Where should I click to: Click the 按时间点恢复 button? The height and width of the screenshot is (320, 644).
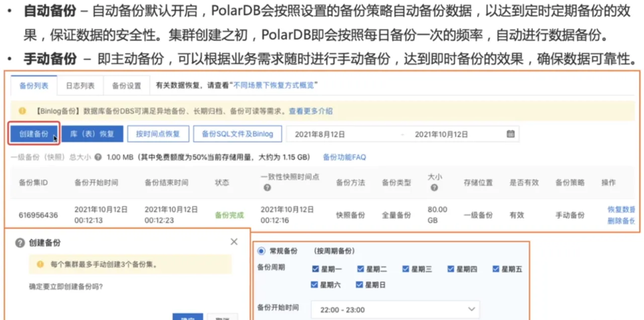click(x=158, y=134)
